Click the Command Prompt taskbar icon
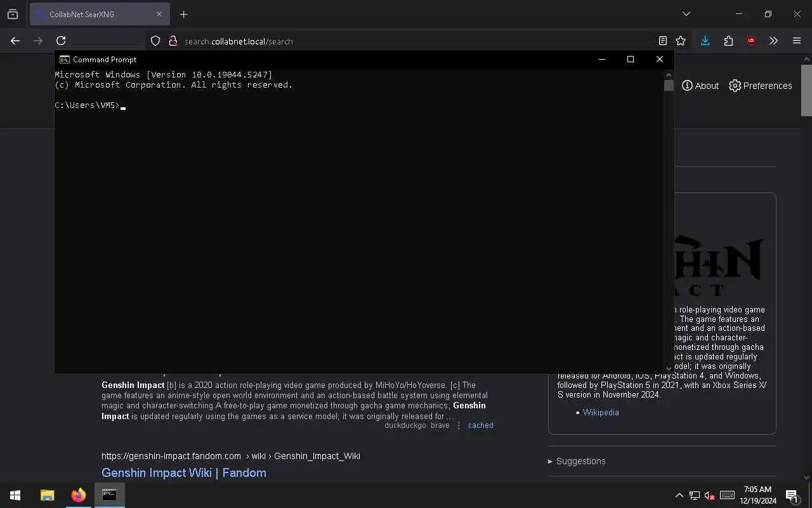812x508 pixels. click(109, 495)
